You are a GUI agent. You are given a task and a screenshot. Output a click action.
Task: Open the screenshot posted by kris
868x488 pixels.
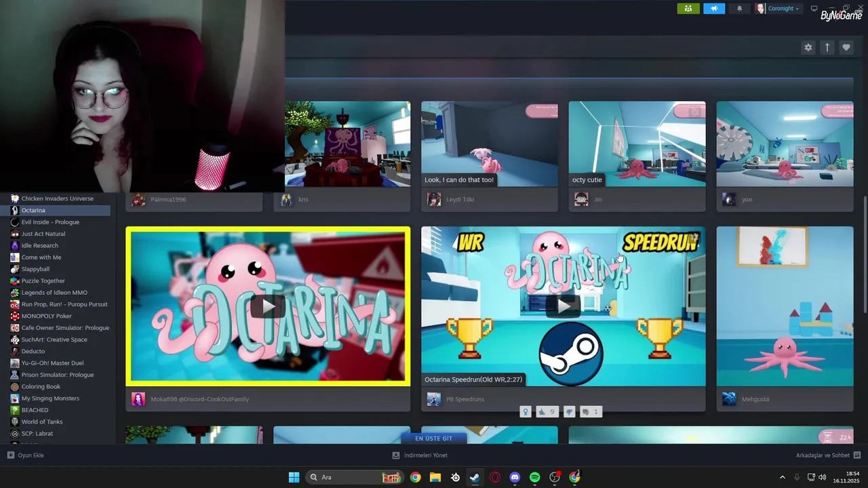[x=347, y=144]
